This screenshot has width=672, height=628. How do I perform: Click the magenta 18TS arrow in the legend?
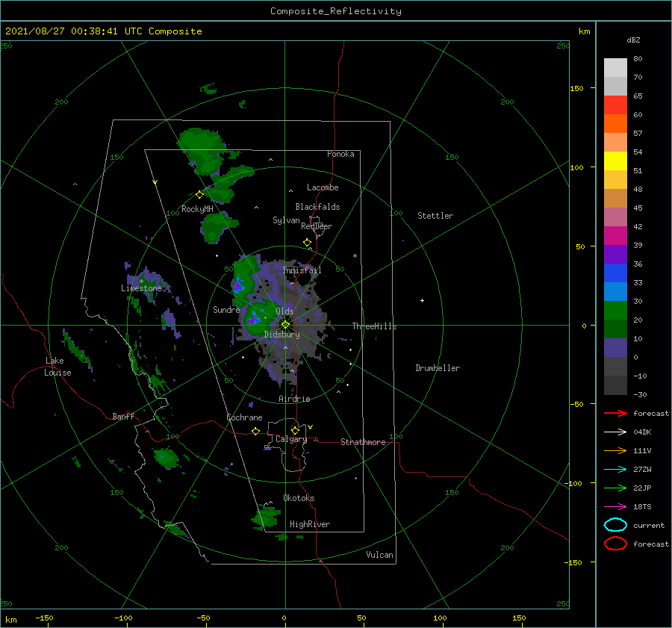click(x=615, y=507)
